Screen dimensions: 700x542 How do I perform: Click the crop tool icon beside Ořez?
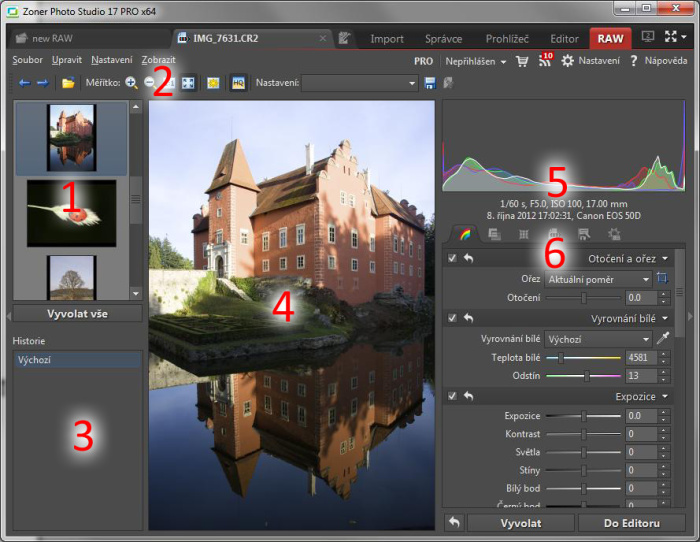click(662, 279)
